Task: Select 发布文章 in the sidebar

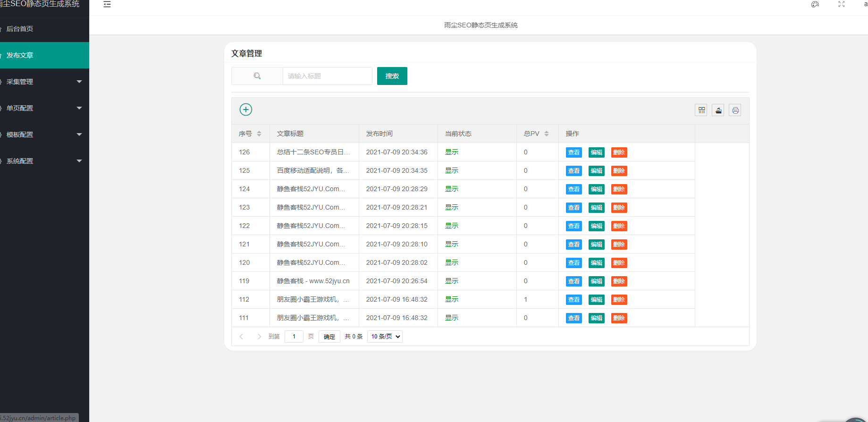Action: [x=20, y=55]
